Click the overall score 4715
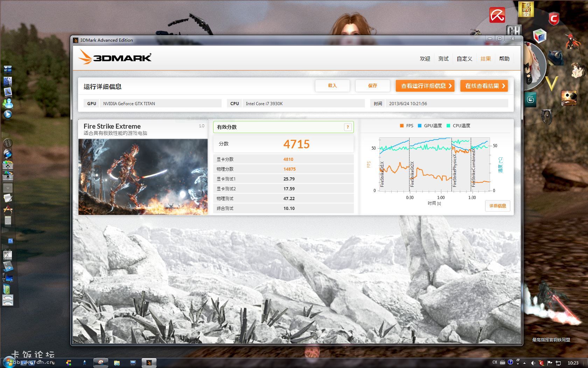The height and width of the screenshot is (368, 588). [296, 144]
